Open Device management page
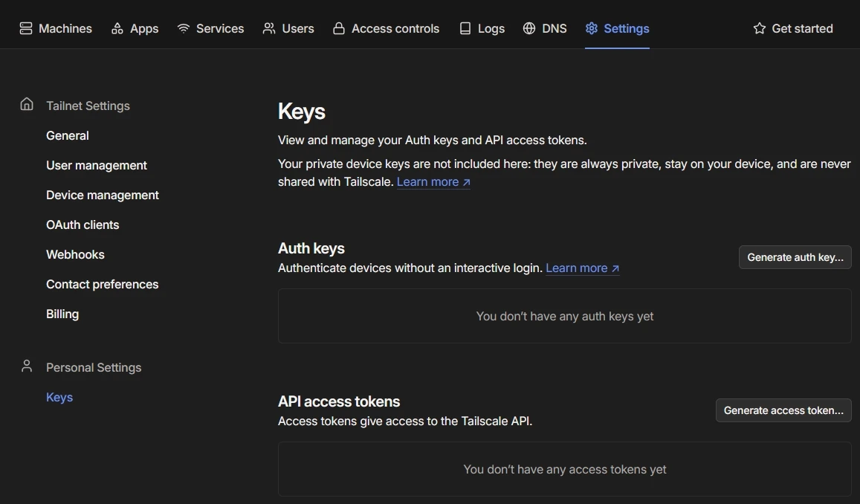This screenshot has height=504, width=860. click(x=103, y=195)
